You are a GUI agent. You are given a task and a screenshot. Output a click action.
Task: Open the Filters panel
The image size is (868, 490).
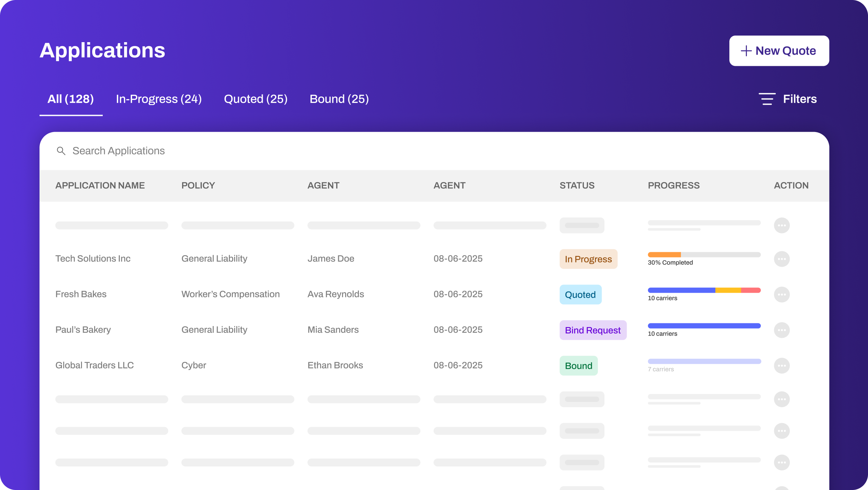tap(799, 99)
